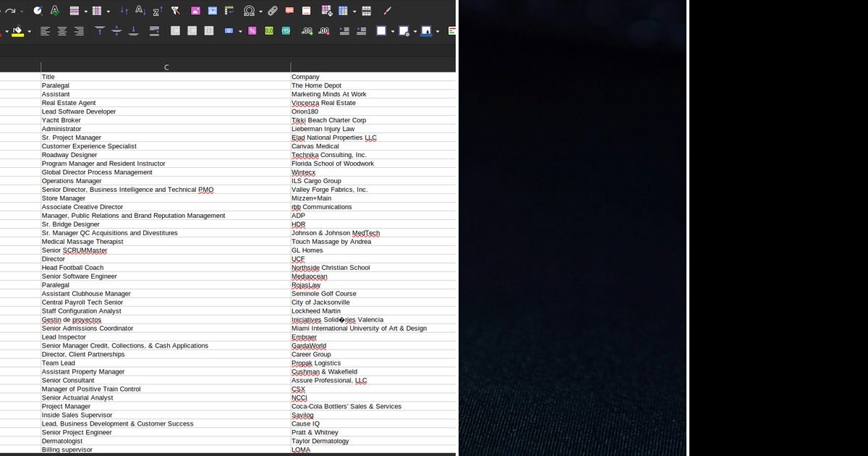
Task: Insert a special character with the Omega icon
Action: (250, 11)
